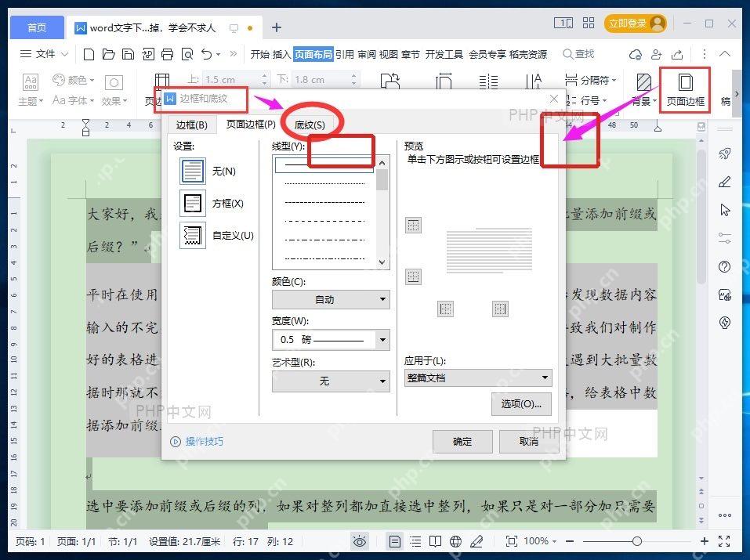Select the dotted line style in list
The width and height of the screenshot is (750, 560).
pos(324,183)
